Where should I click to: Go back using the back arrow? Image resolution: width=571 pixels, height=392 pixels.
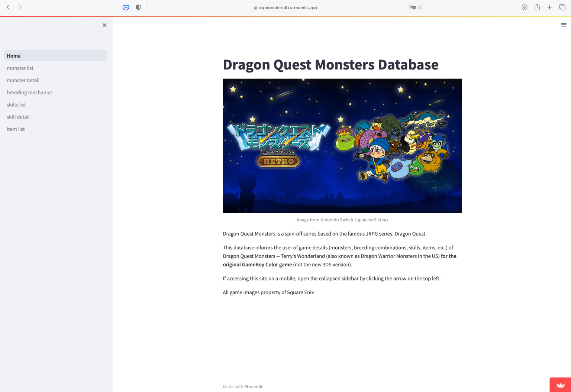point(8,7)
